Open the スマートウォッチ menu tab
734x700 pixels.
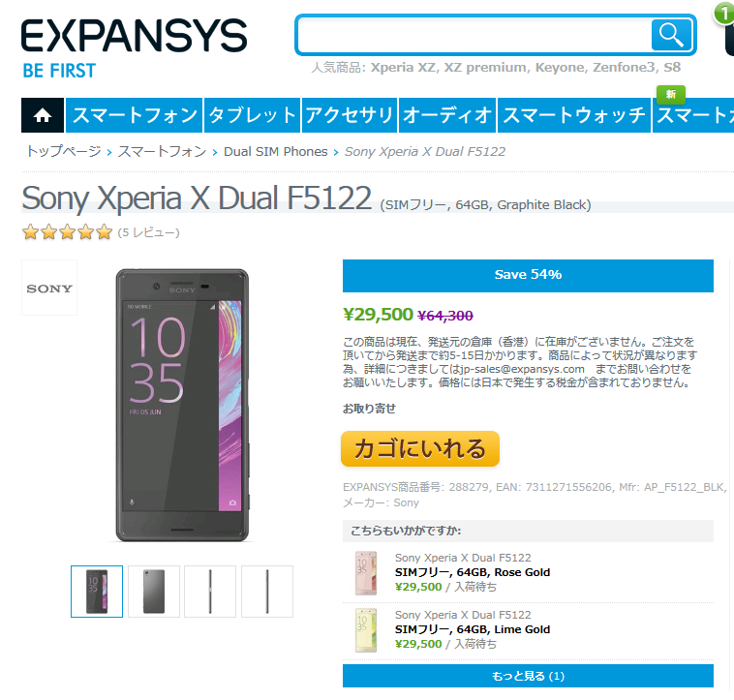click(x=574, y=115)
